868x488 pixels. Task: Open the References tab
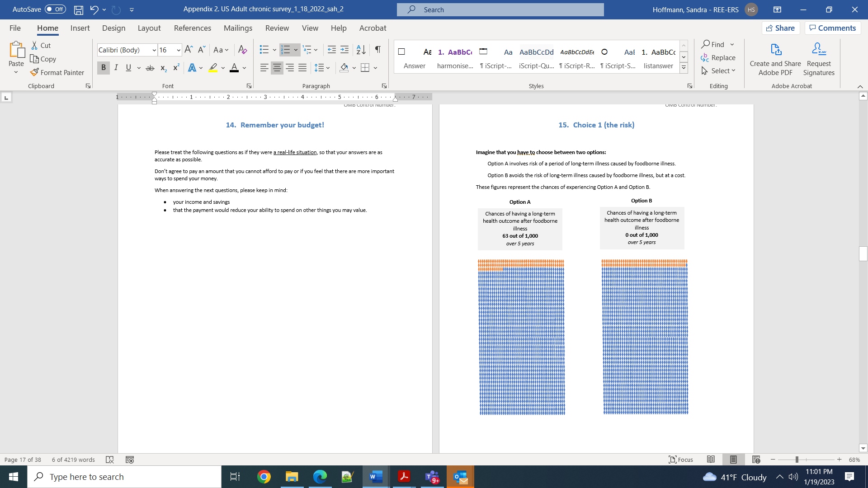[x=192, y=28]
